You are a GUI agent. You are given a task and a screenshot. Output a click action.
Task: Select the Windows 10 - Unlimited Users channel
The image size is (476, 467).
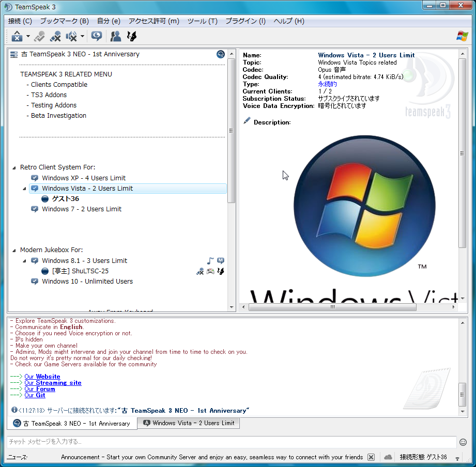tap(87, 282)
